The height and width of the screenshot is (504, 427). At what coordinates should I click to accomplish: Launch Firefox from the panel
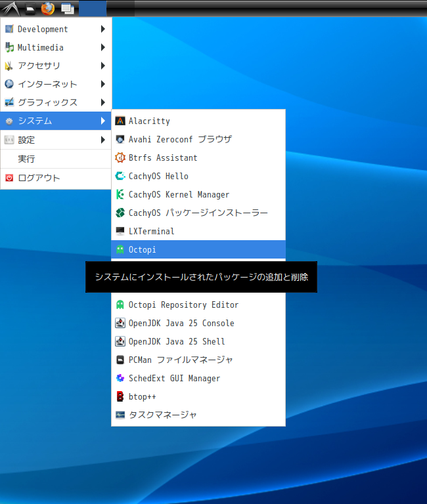47,9
